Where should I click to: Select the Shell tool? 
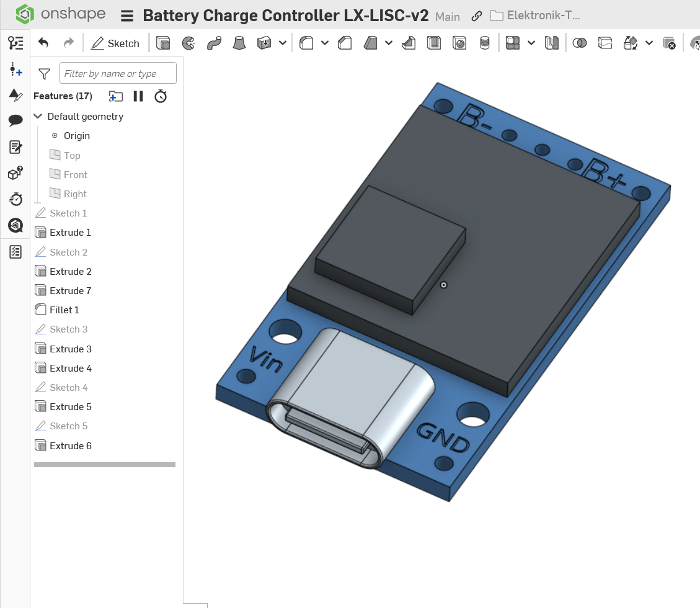434,43
